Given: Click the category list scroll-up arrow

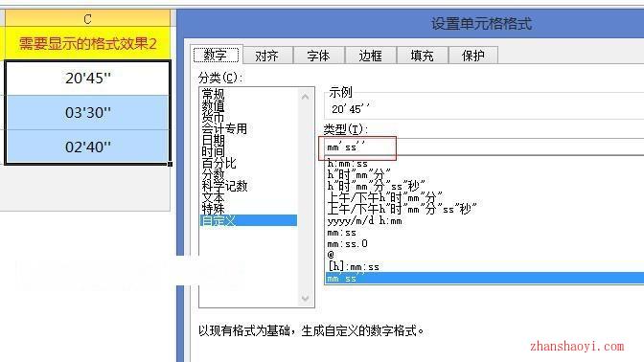Looking at the screenshot, I should coord(305,97).
